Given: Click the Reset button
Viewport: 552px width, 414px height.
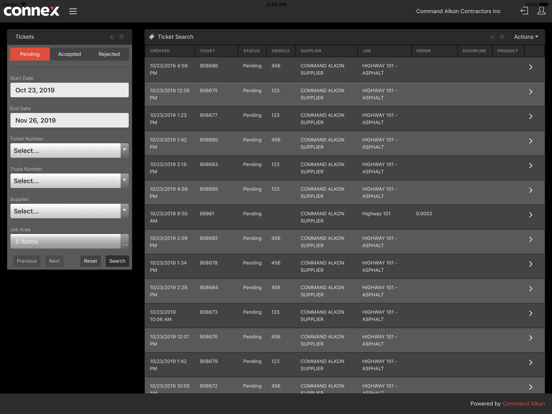Looking at the screenshot, I should [x=90, y=261].
